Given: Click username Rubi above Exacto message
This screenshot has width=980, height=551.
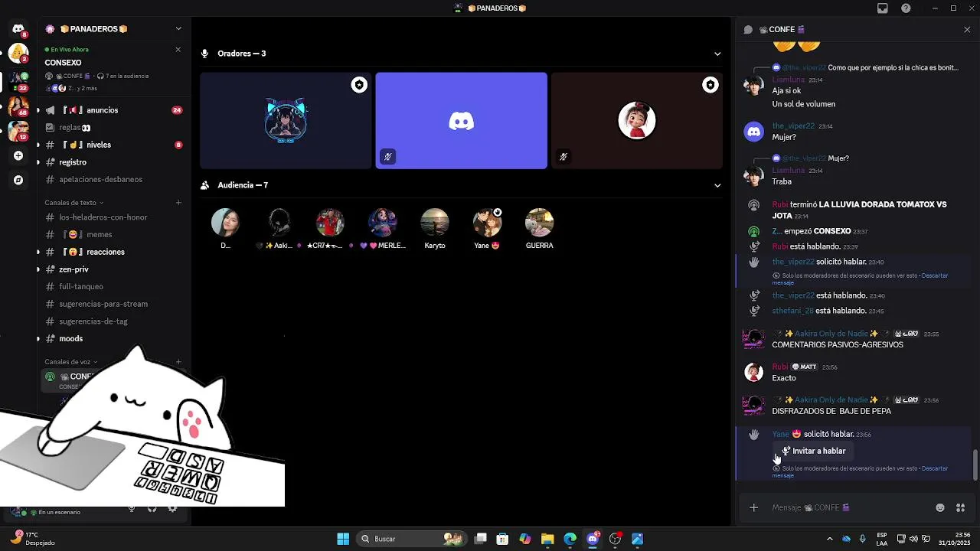Looking at the screenshot, I should (780, 367).
